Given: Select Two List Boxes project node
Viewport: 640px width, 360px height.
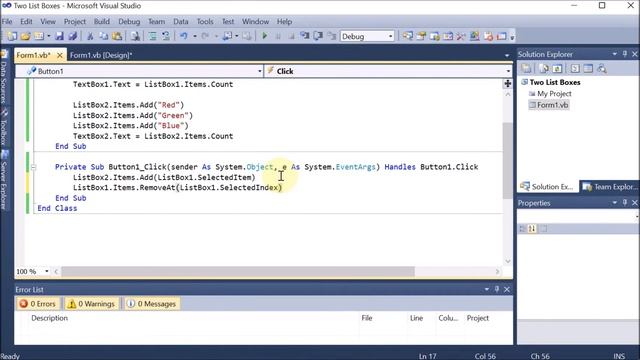Looking at the screenshot, I should 551,82.
